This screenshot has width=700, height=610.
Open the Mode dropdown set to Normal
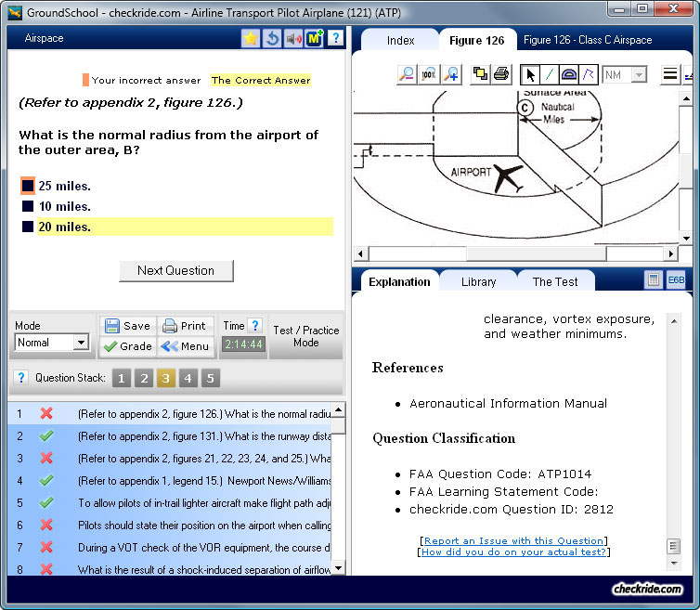point(52,343)
